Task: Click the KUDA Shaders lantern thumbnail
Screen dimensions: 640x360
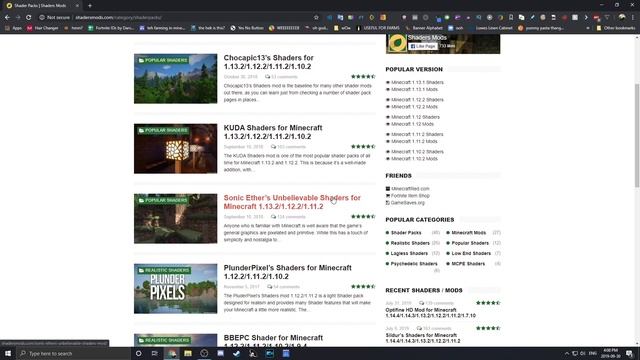Action: coord(176,149)
